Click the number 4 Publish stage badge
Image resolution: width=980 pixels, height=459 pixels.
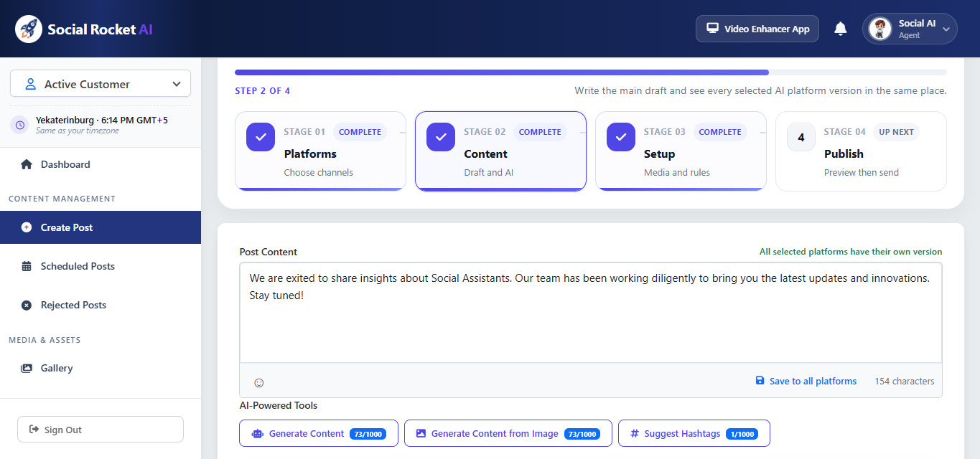click(x=801, y=137)
